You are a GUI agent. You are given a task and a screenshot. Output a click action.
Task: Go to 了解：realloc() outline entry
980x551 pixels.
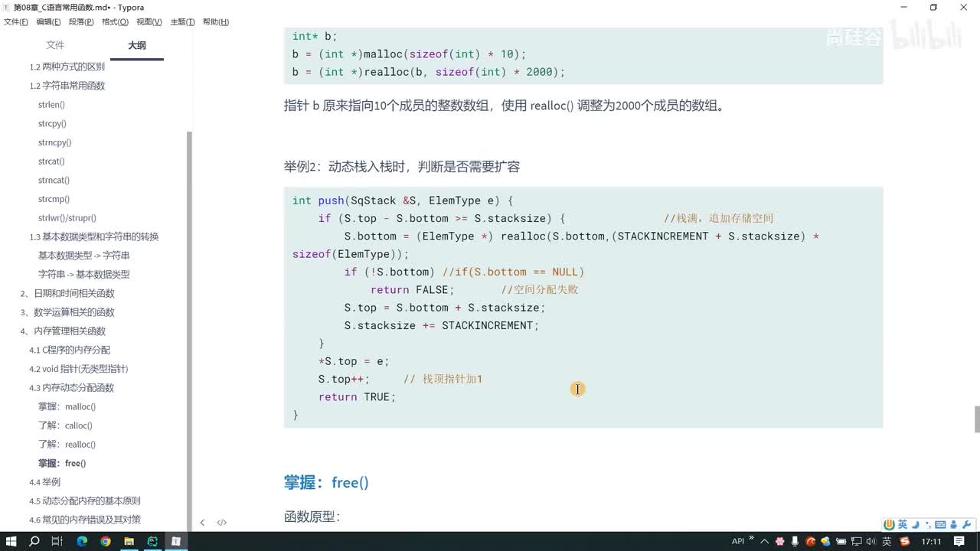pos(67,445)
